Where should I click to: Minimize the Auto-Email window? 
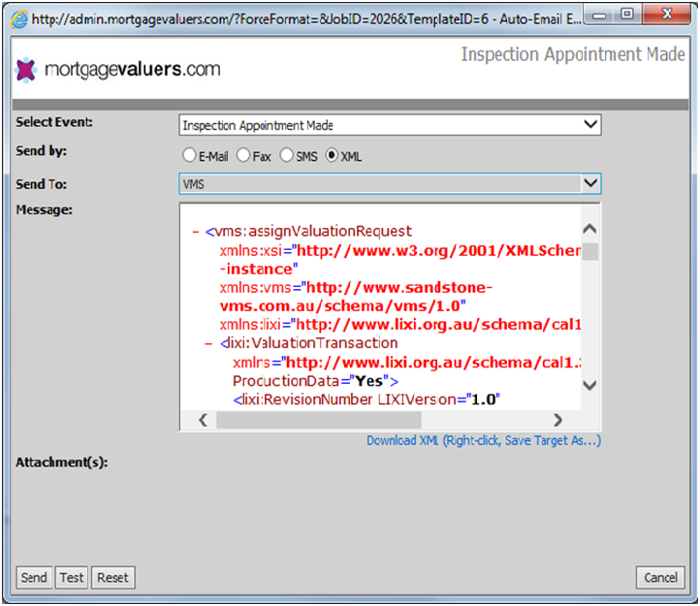point(599,16)
